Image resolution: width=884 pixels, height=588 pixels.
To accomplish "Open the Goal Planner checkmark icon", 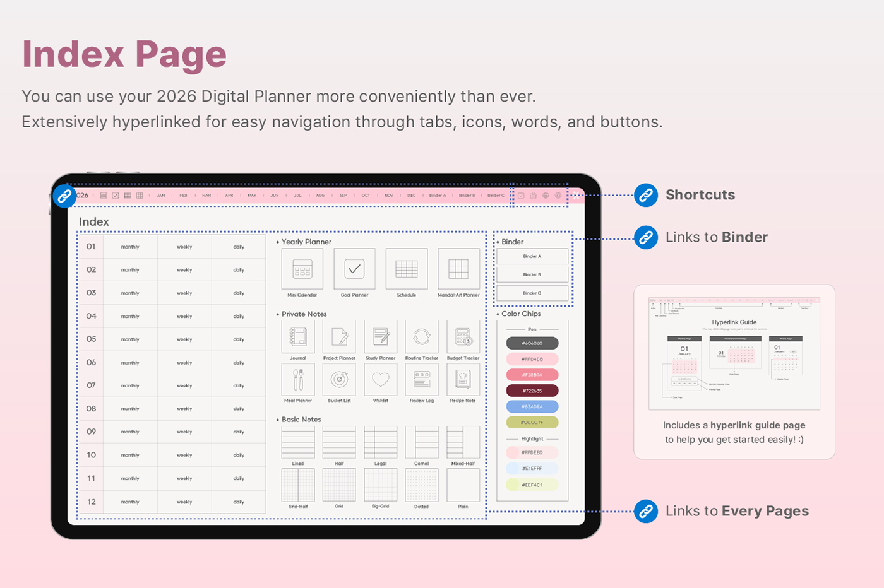I will click(354, 269).
